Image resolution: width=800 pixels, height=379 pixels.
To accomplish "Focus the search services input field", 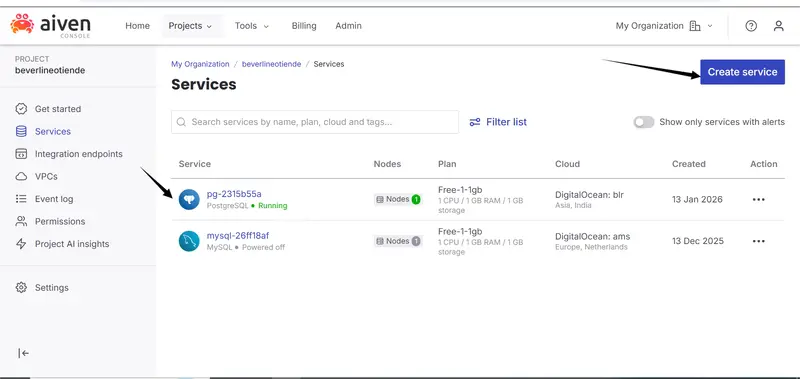I will (315, 122).
